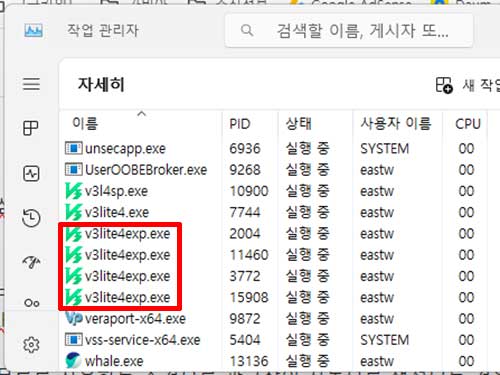Viewport: 500px width, 375px height.
Task: Click the Task Manager app icon in title bar
Action: (x=33, y=31)
